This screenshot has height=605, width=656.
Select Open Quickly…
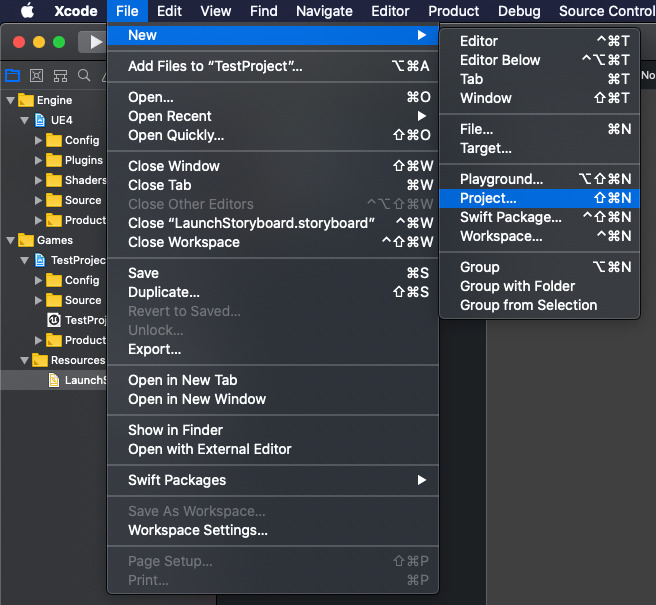pyautogui.click(x=273, y=135)
